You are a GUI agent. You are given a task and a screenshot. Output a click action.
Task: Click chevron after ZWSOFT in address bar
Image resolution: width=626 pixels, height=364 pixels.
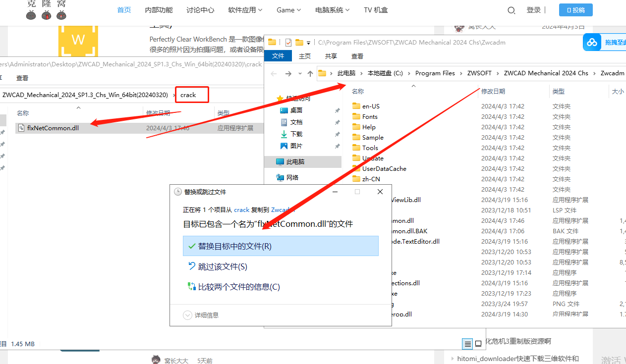[498, 73]
